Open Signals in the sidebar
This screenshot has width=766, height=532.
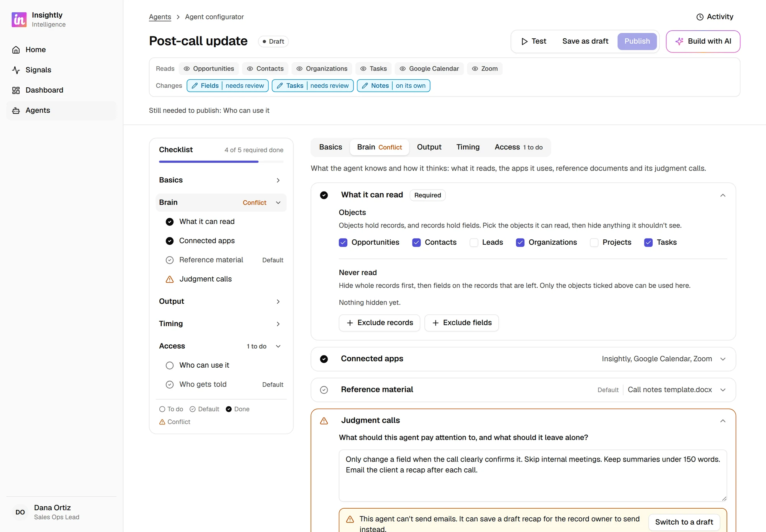coord(61,70)
